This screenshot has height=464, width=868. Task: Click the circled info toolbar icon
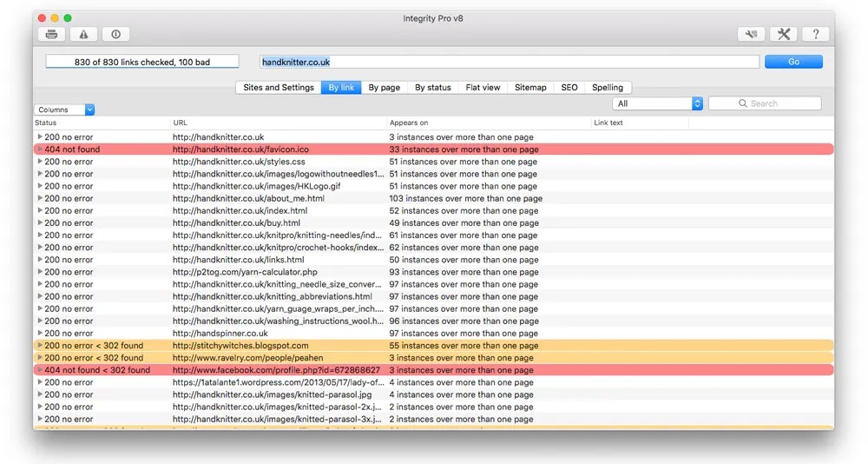pyautogui.click(x=115, y=35)
